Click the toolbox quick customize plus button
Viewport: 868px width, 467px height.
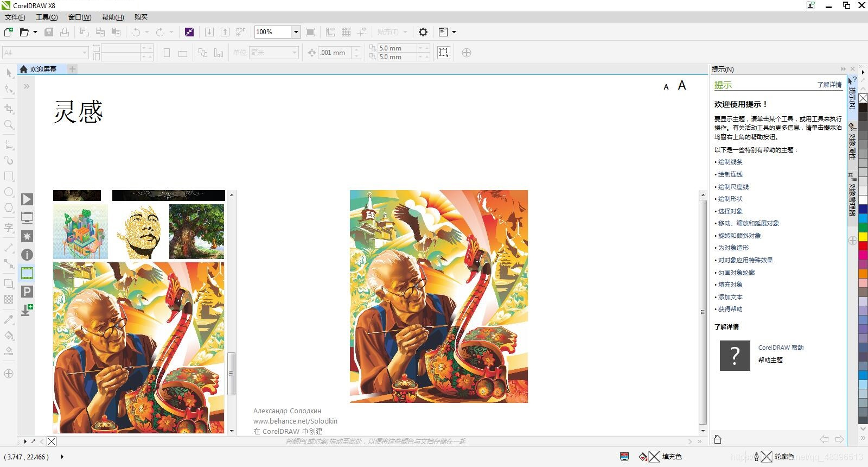click(9, 374)
